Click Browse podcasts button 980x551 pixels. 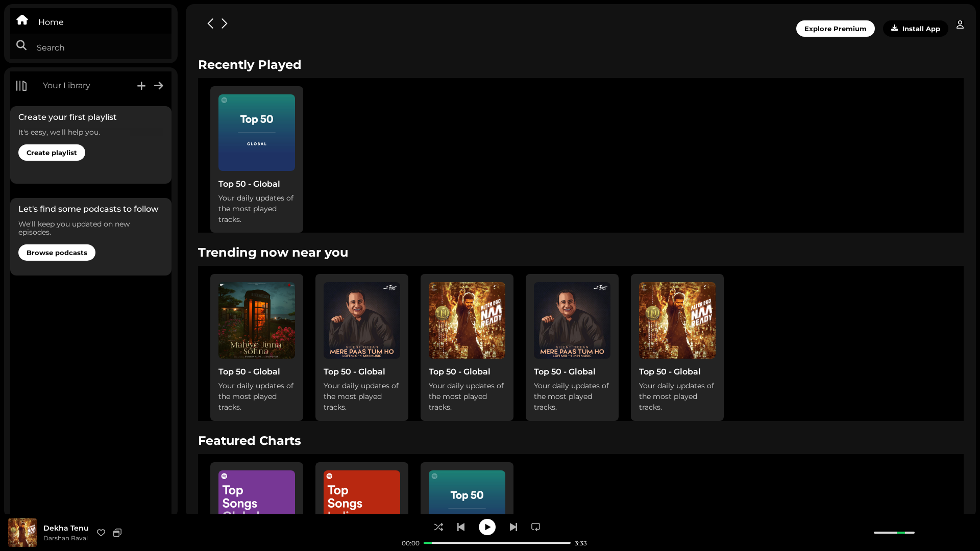coord(57,253)
